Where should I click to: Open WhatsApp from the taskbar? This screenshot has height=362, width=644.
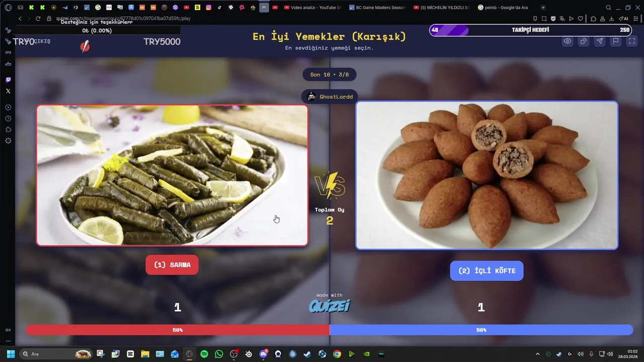(x=219, y=354)
